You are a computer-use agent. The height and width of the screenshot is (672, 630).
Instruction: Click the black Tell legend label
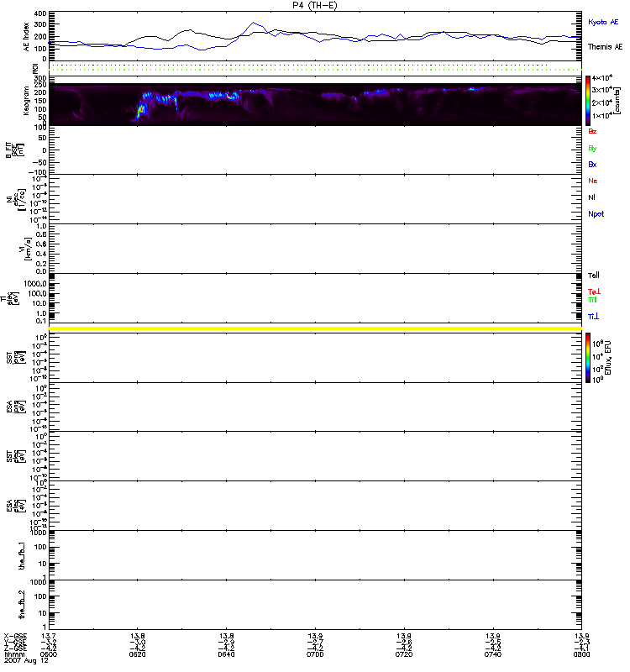pyautogui.click(x=594, y=276)
